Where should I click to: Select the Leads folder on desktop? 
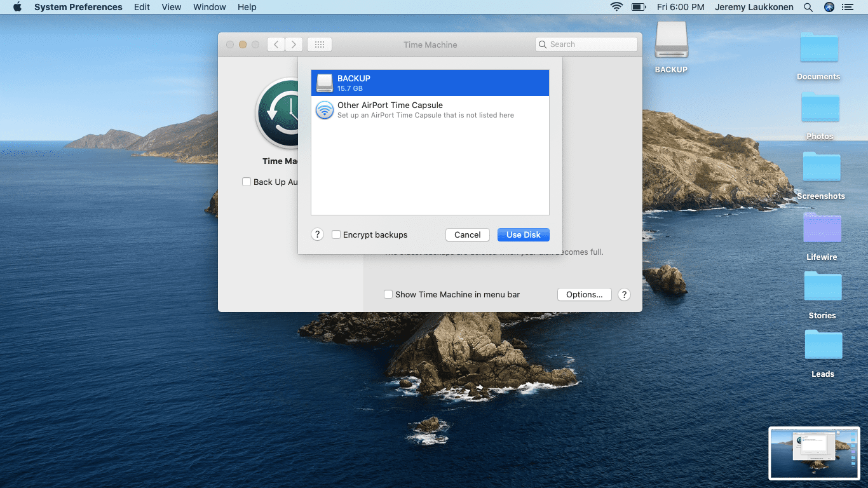(x=823, y=353)
